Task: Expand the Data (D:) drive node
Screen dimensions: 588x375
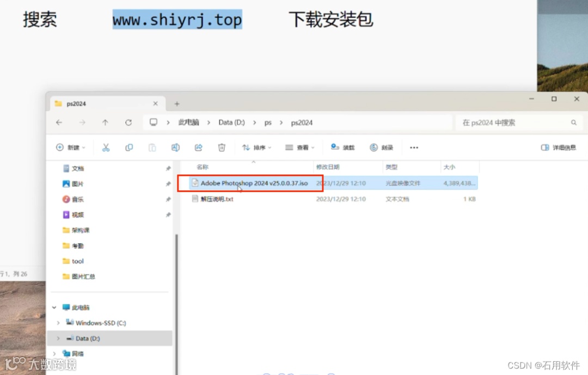Action: (x=58, y=338)
